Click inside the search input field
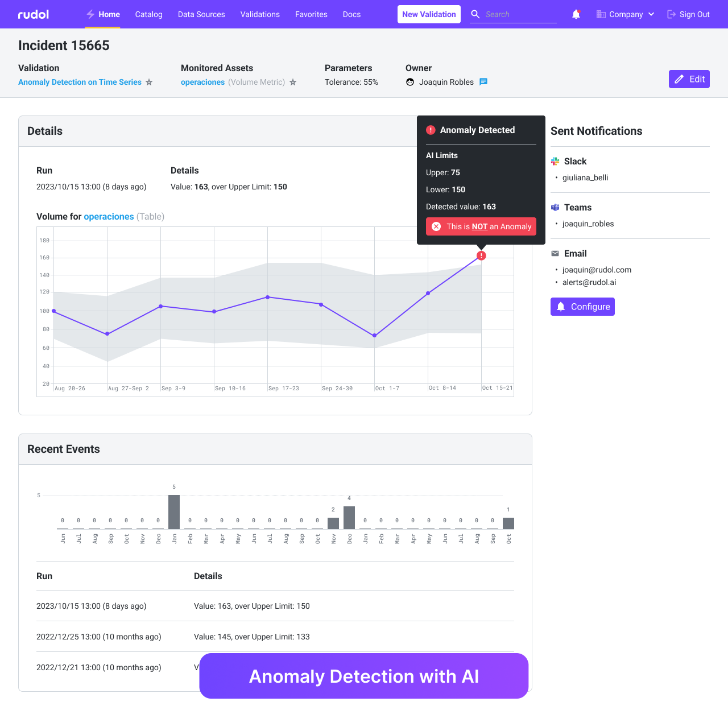Image resolution: width=728 pixels, height=710 pixels. [x=518, y=14]
